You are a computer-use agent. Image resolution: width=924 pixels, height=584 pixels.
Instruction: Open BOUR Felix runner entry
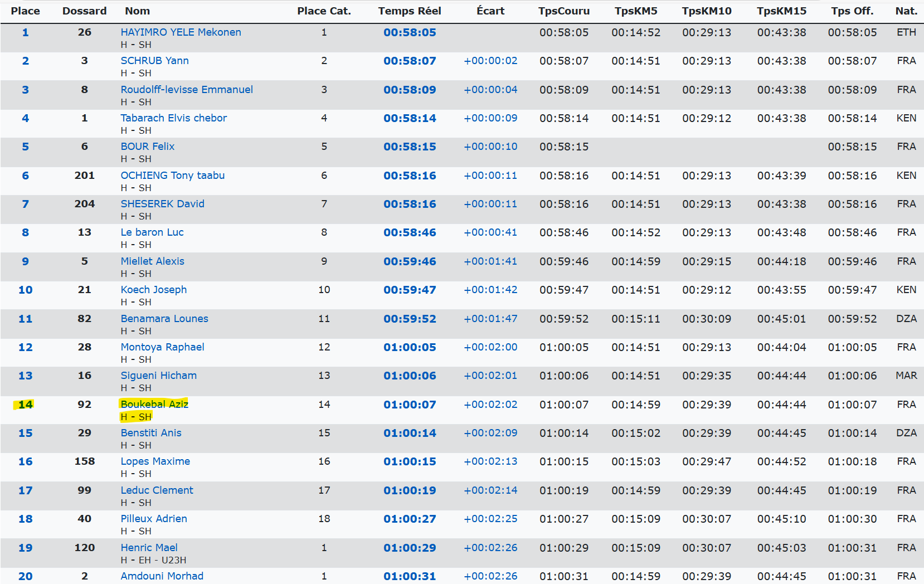[x=147, y=147]
